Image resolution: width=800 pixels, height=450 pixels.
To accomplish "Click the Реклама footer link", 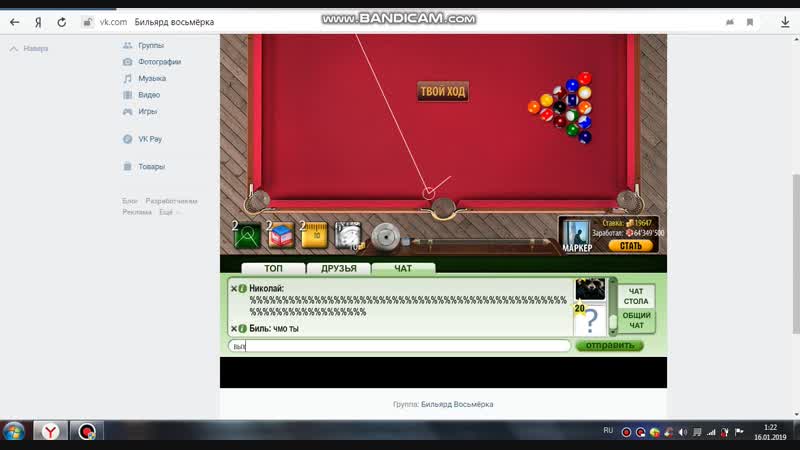I will [x=137, y=212].
